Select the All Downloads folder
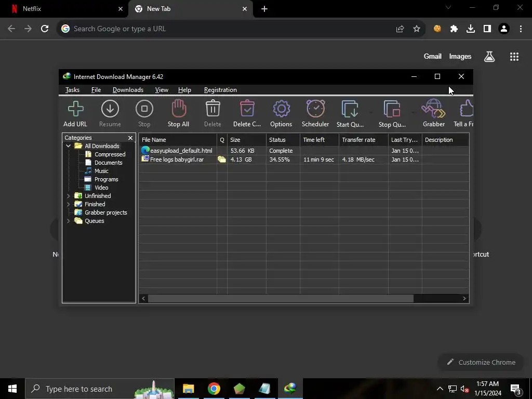Viewport: 532px width, 399px height. 102,146
